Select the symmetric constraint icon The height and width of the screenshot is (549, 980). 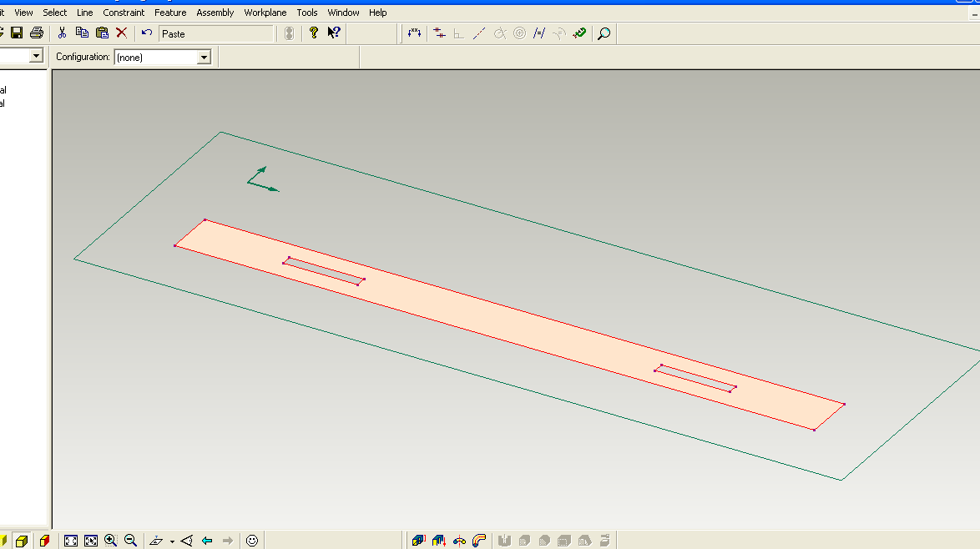pyautogui.click(x=559, y=33)
